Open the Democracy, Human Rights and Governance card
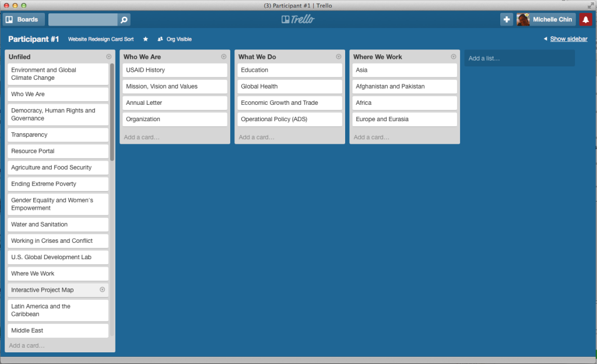The height and width of the screenshot is (364, 597). click(58, 115)
